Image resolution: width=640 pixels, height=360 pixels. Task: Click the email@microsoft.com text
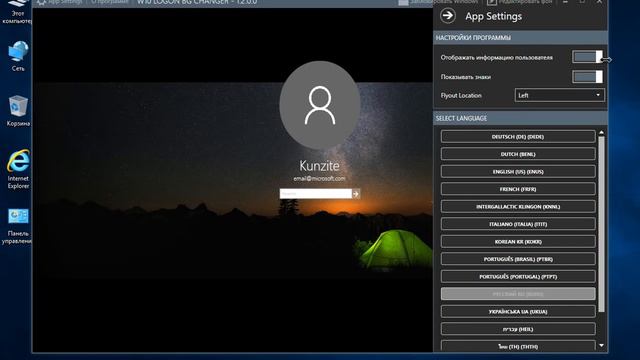tap(319, 178)
